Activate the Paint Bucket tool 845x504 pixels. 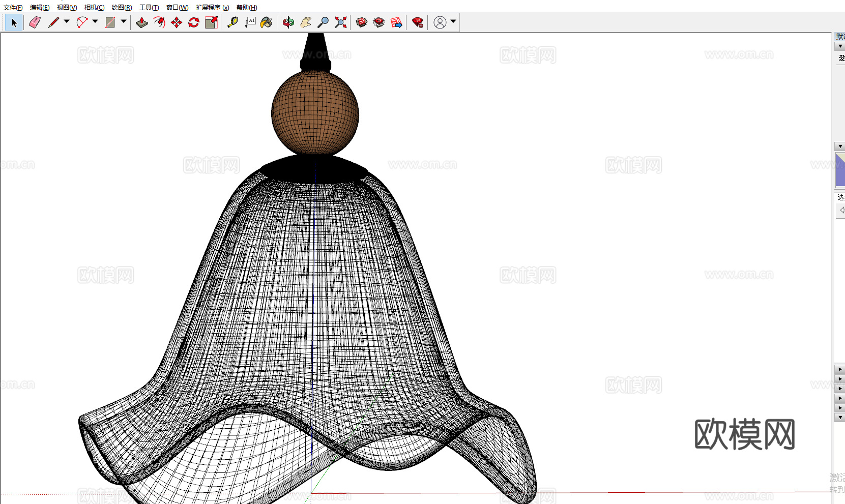[x=266, y=22]
